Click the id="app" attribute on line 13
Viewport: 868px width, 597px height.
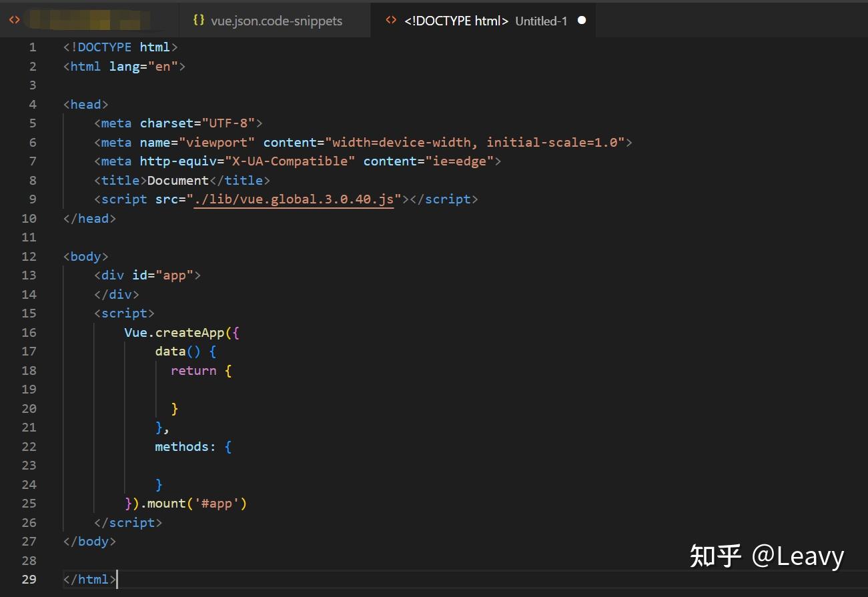click(163, 275)
